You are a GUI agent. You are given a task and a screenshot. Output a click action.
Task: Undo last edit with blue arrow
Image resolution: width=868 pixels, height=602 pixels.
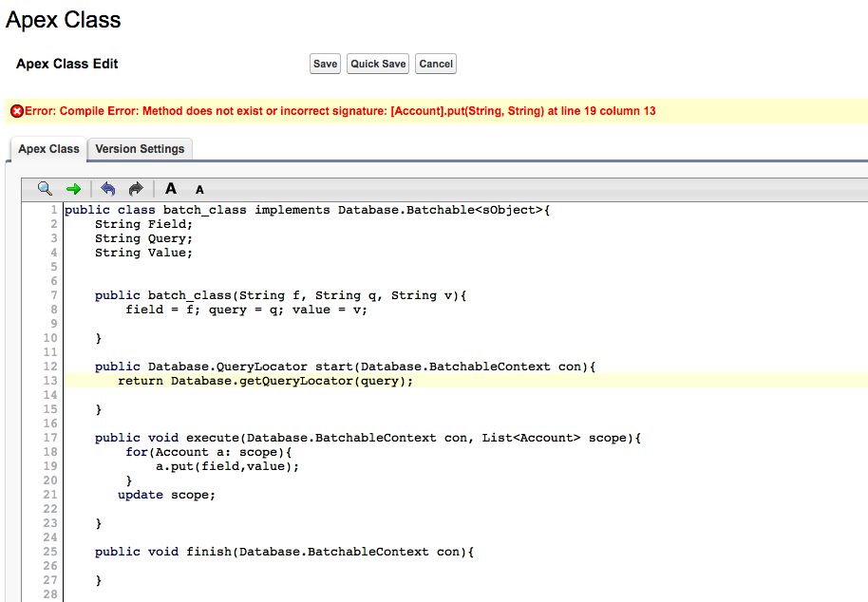(x=108, y=189)
